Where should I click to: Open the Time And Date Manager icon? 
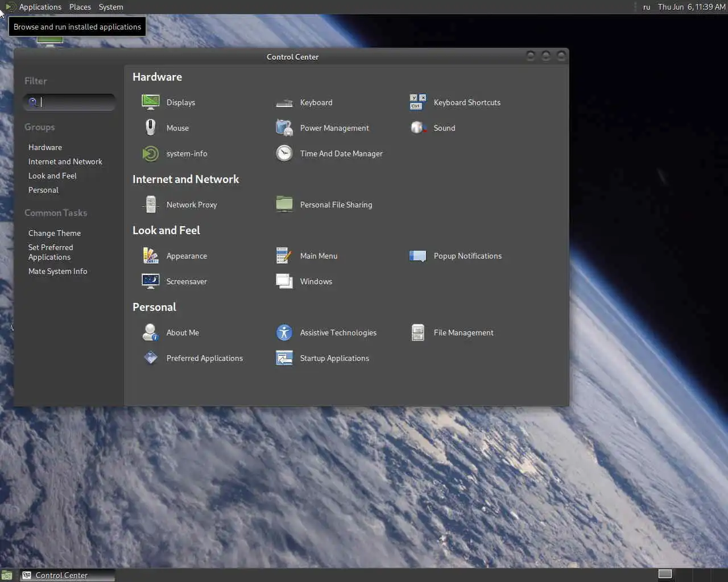click(x=284, y=153)
